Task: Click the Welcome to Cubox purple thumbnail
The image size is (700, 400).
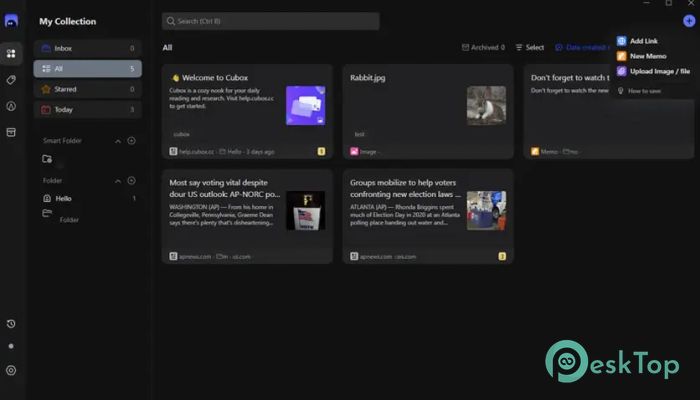Action: coord(306,105)
